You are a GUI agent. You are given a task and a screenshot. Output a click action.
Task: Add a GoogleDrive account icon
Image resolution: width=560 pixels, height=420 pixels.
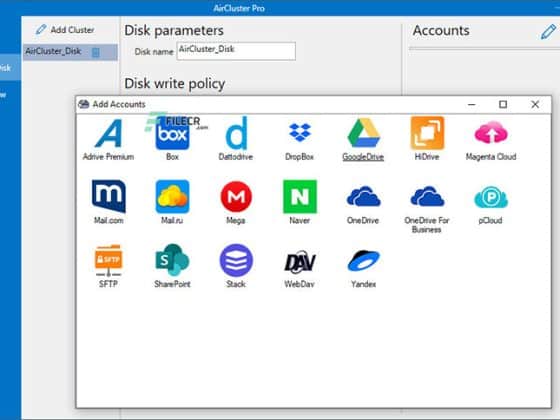coord(364,133)
